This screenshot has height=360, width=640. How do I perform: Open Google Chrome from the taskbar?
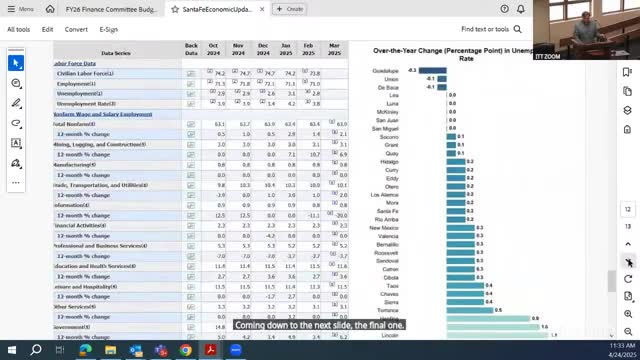[x=186, y=350]
